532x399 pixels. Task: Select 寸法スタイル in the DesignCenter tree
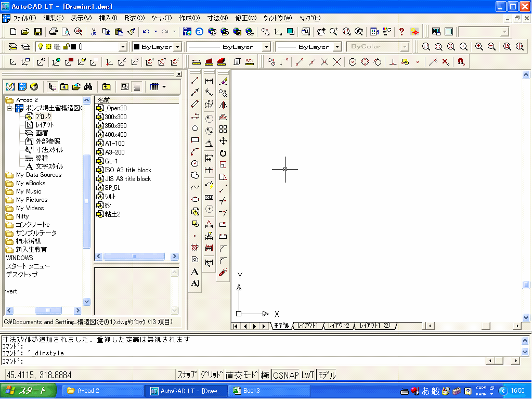coord(49,150)
